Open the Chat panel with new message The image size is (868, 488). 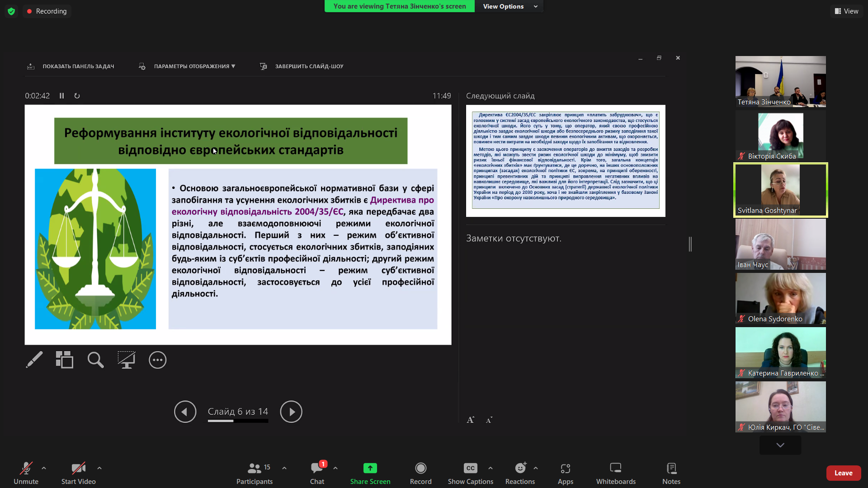coord(317,473)
